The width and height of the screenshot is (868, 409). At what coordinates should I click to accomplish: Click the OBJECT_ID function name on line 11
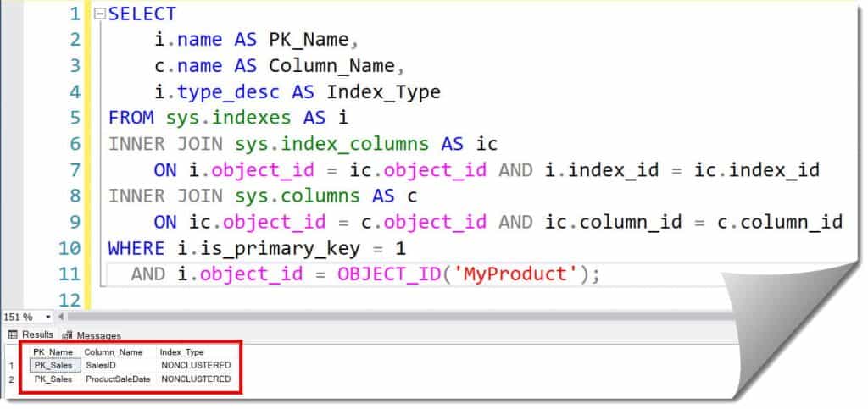[389, 274]
